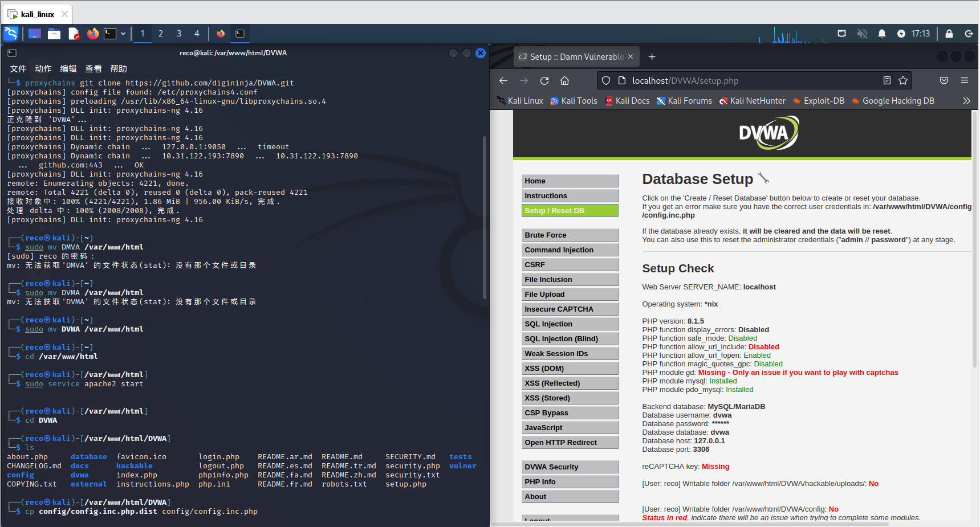Open the 编辑 menu in the terminal

68,68
